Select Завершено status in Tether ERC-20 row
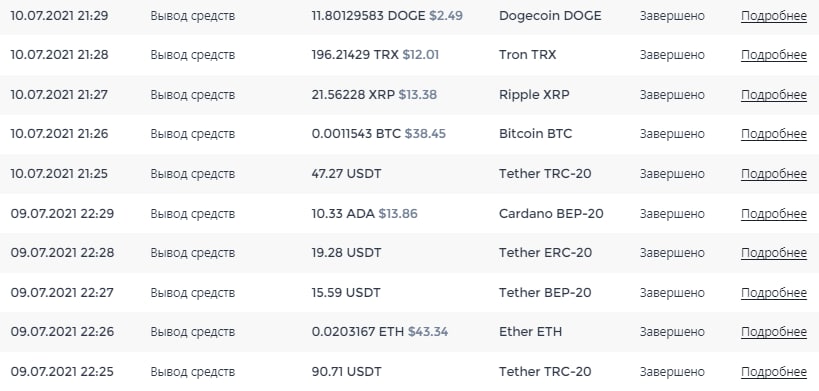The height and width of the screenshot is (391, 819). click(672, 253)
